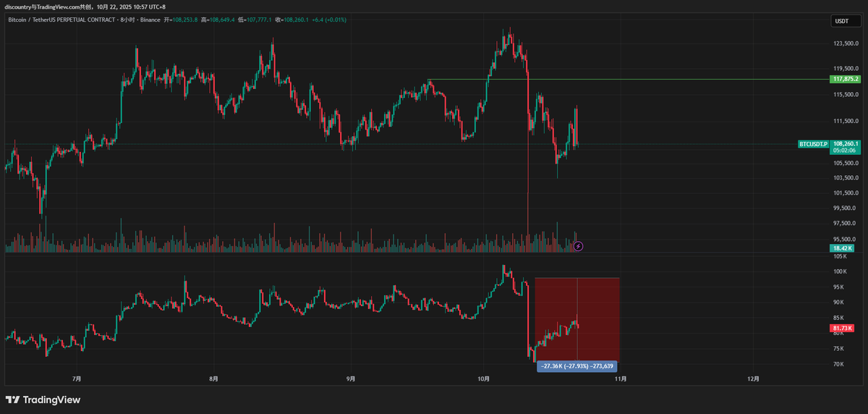Click the red 81.73K price label
The width and height of the screenshot is (868, 414).
pos(841,328)
